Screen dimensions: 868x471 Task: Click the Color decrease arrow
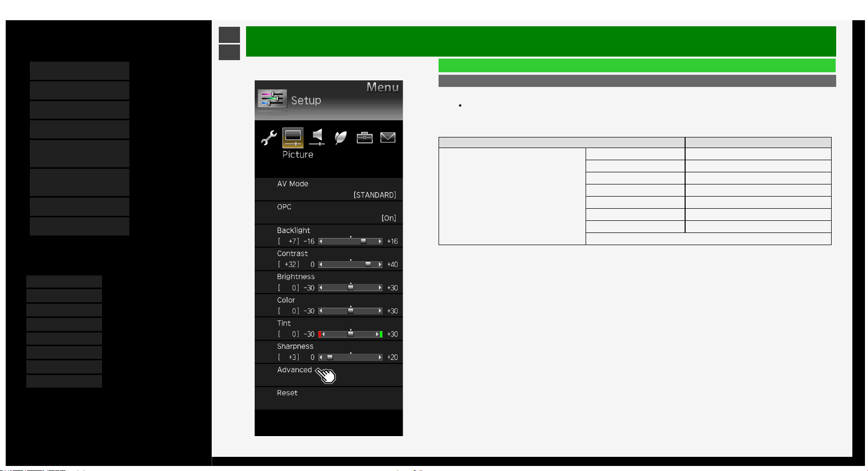[321, 311]
